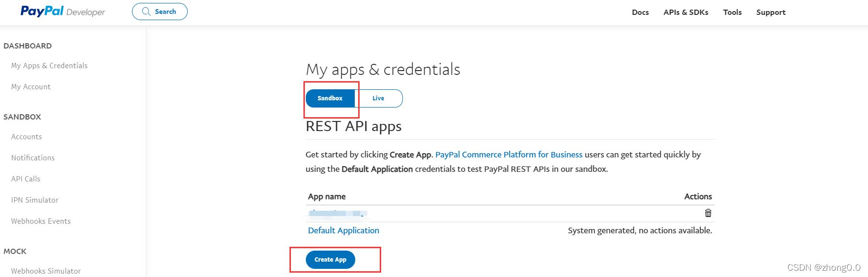Go to My Apps & Credentials
The image size is (868, 277).
pyautogui.click(x=49, y=66)
